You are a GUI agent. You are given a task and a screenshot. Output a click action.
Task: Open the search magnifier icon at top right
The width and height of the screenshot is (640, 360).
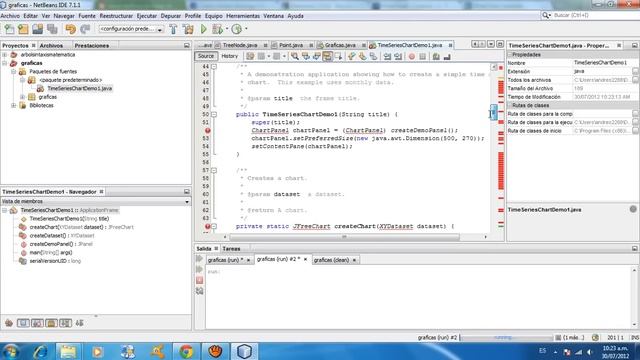tap(545, 15)
